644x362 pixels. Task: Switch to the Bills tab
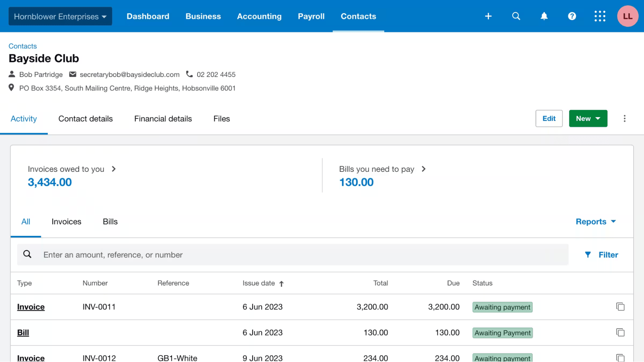click(110, 221)
